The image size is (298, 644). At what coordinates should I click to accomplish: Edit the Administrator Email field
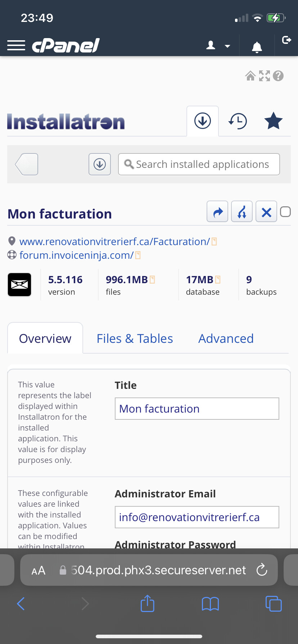coord(197,517)
